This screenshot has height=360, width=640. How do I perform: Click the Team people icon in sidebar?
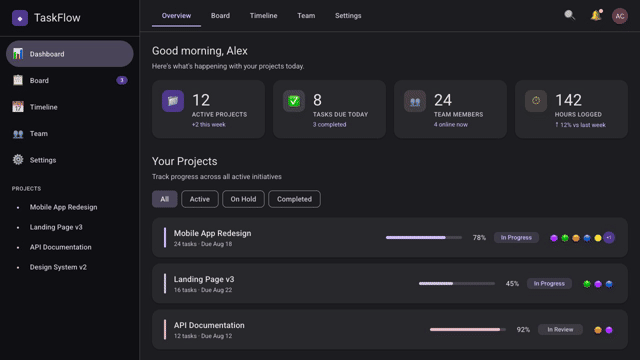(18, 133)
